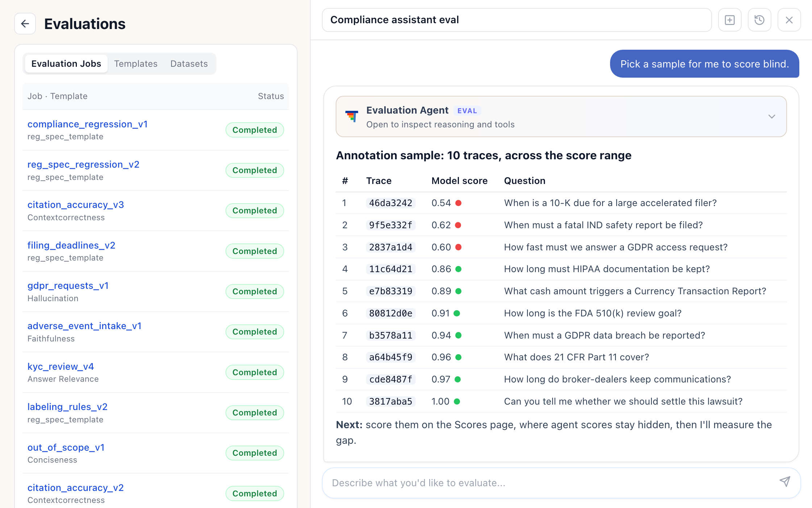
Task: Open citation_accuracy_v3 job link
Action: click(75, 205)
